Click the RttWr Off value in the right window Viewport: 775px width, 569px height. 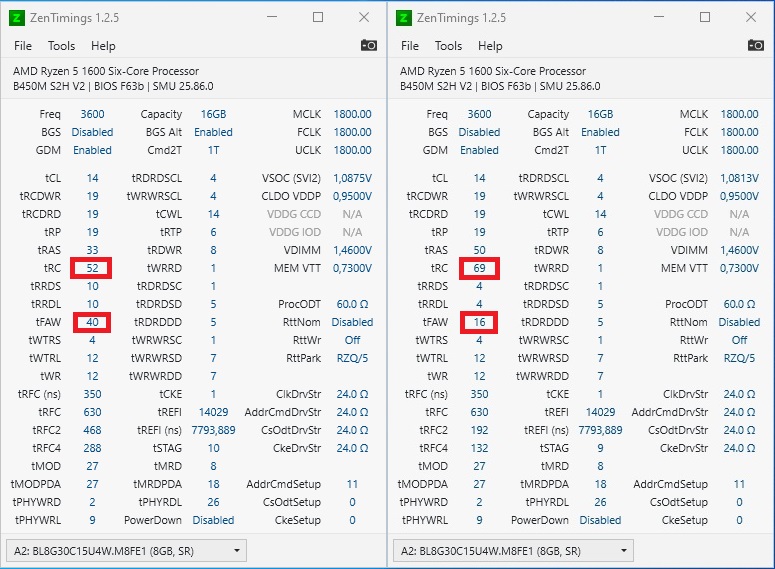pos(739,340)
